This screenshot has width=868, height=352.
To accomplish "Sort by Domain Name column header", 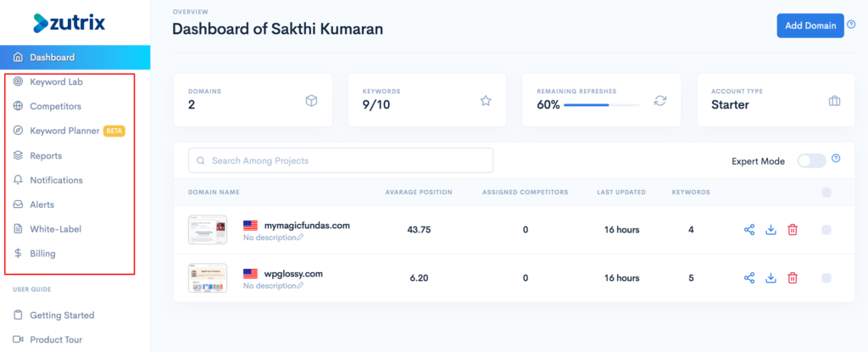I will 214,193.
